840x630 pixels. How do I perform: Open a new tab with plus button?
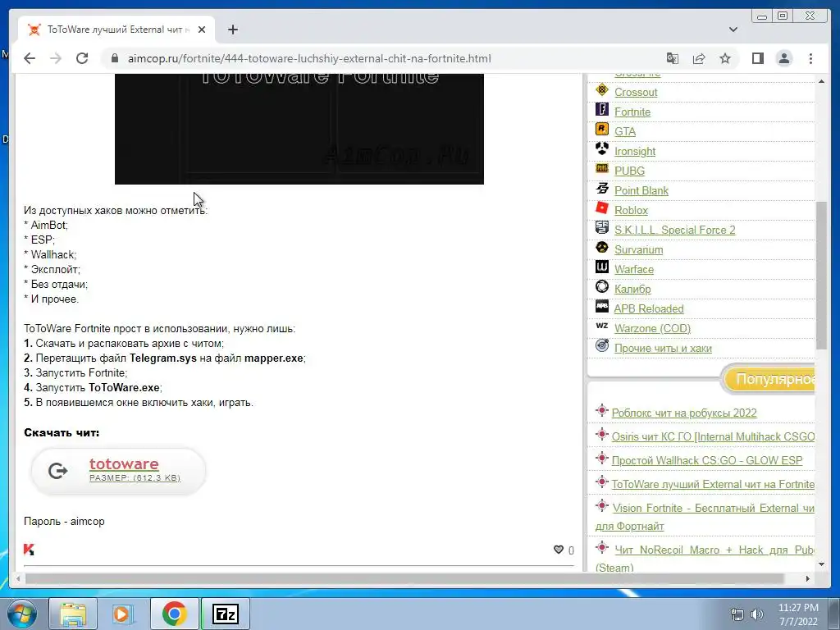[232, 30]
